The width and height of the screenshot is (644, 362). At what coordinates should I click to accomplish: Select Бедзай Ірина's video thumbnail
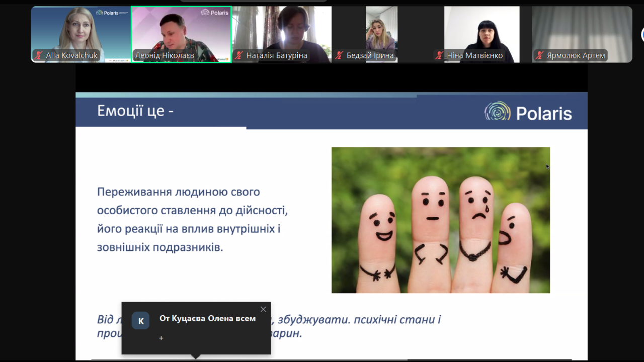[381, 34]
